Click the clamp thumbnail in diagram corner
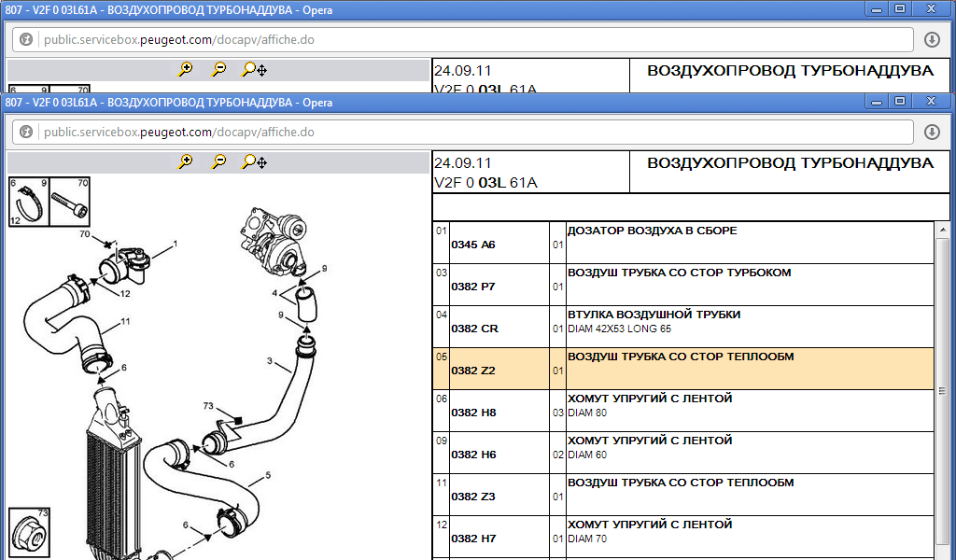The height and width of the screenshot is (560, 956). (28, 202)
